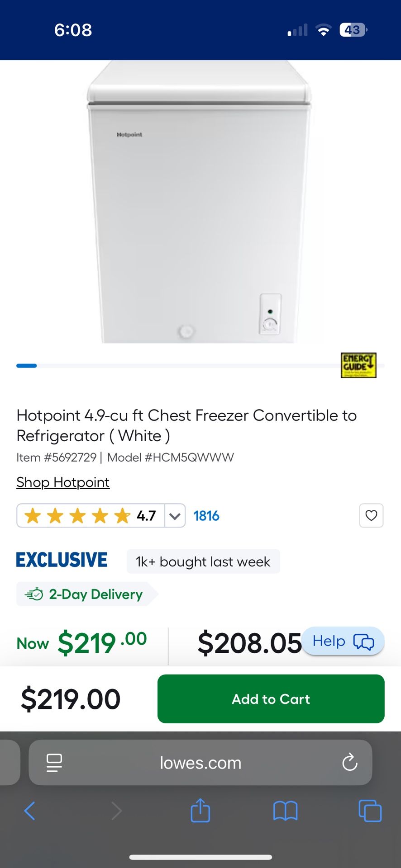Tap the Hotpoint chest freezer product image
Image resolution: width=401 pixels, height=868 pixels.
tap(200, 202)
